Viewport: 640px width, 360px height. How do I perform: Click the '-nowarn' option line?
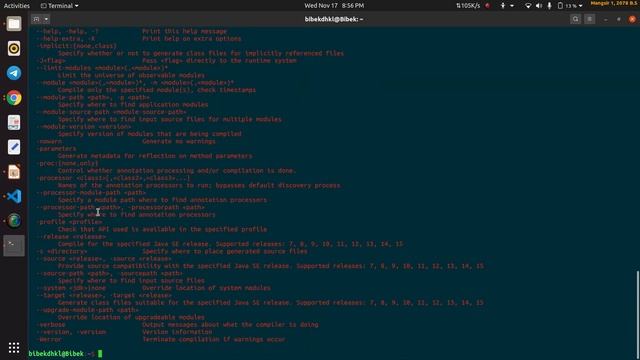pos(49,141)
